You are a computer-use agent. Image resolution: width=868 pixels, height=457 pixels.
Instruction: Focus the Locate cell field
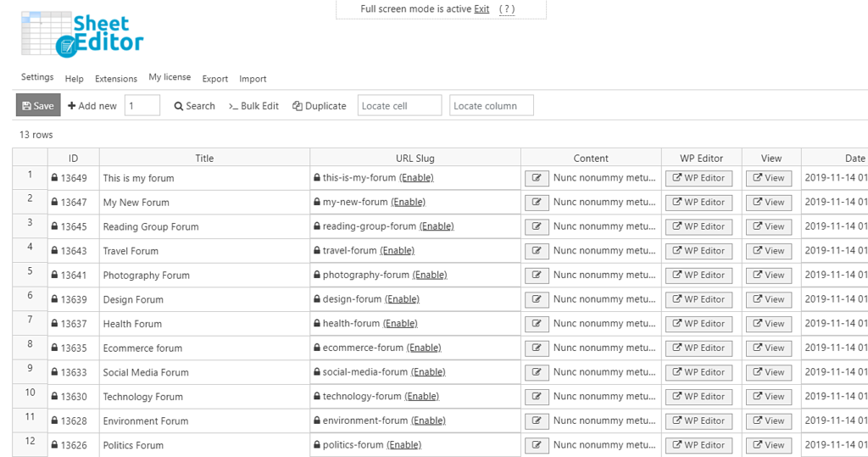pos(400,105)
